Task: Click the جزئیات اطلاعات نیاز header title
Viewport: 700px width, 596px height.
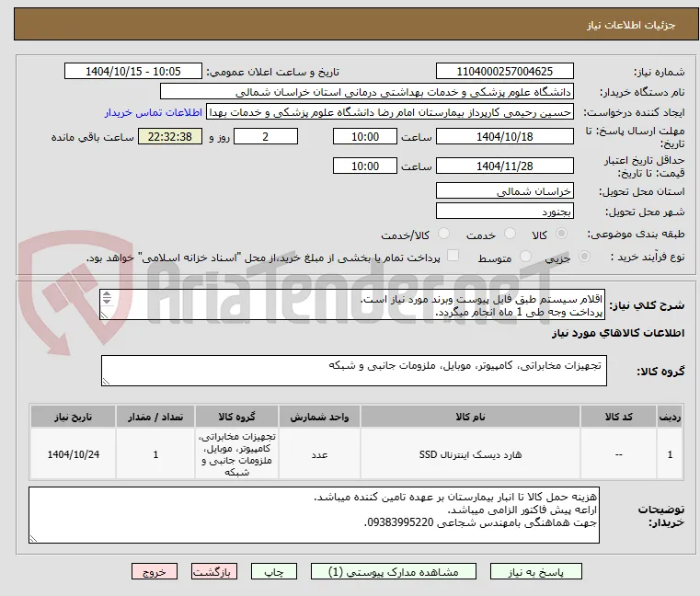Action: tap(630, 25)
